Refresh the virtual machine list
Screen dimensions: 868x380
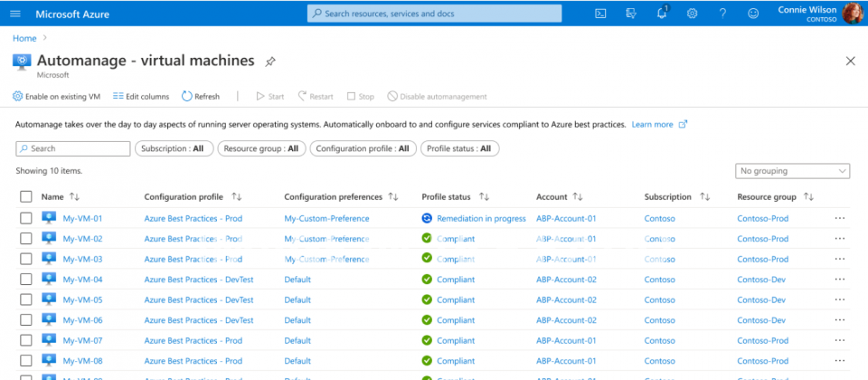[x=201, y=97]
